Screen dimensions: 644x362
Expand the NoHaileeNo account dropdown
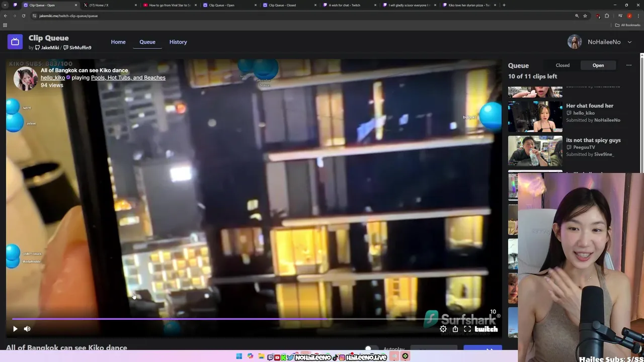(629, 42)
